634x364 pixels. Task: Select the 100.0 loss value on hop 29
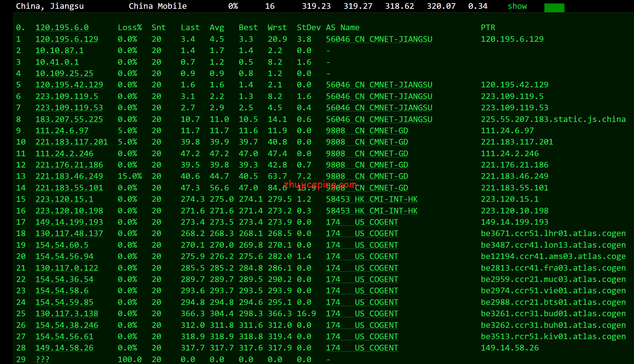point(130,359)
